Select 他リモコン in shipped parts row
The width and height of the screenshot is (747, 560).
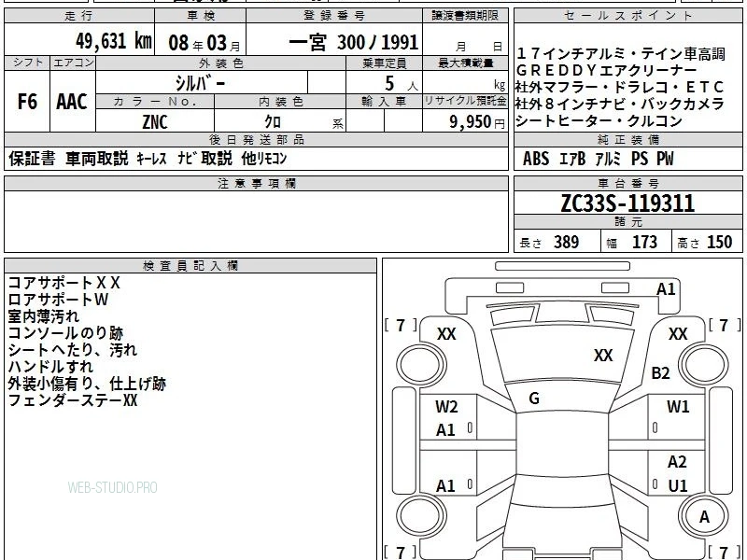coord(264,159)
